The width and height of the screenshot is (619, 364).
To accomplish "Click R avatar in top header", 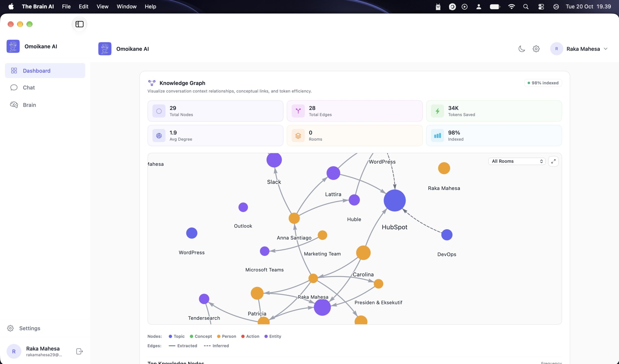I will point(556,49).
